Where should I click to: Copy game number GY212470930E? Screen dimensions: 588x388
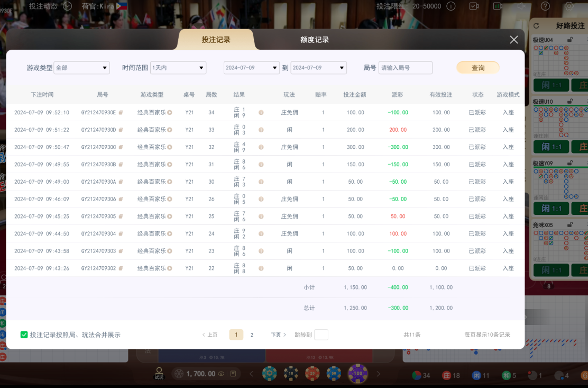coord(120,113)
